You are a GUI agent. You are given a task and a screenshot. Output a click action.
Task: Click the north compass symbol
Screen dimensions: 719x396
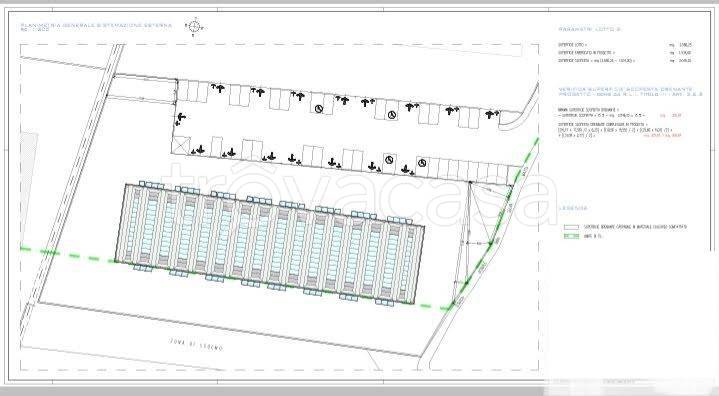tap(194, 27)
